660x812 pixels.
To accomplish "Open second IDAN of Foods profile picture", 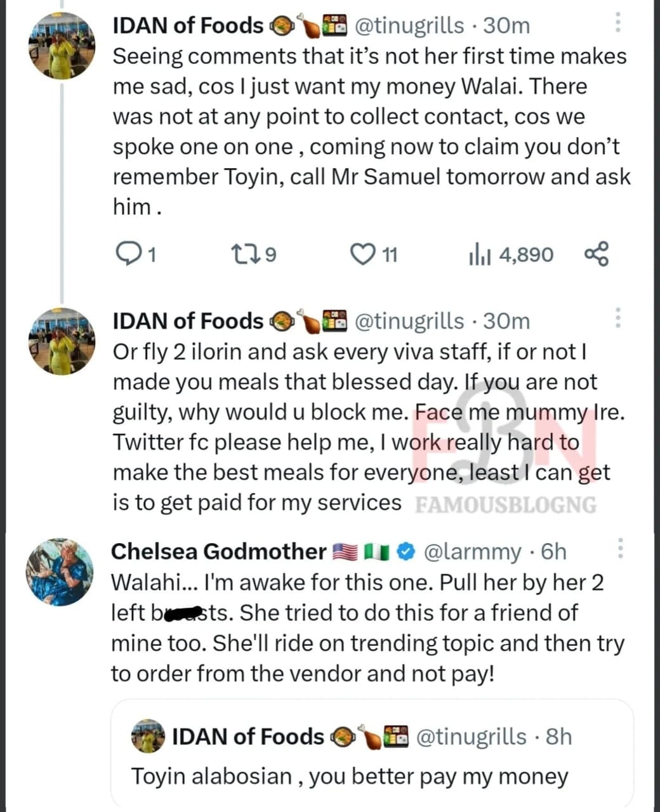I will coord(62,341).
